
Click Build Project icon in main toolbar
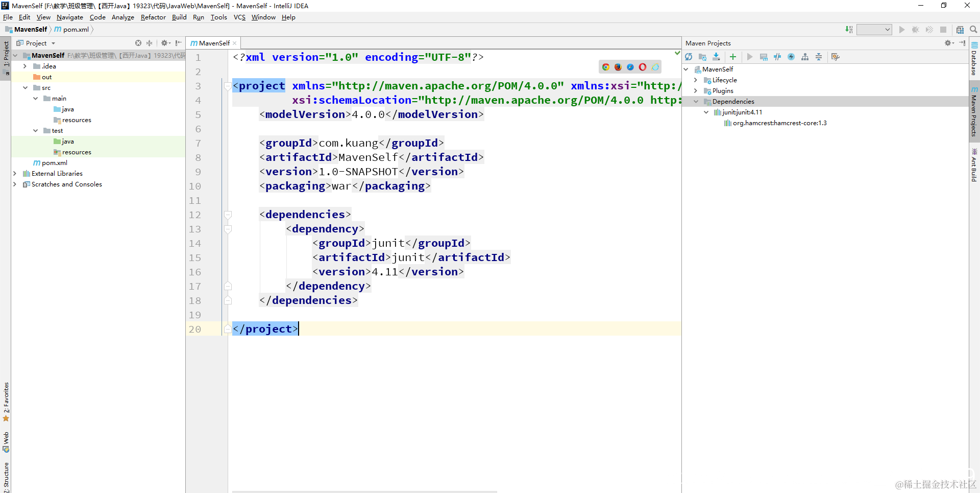tap(849, 30)
